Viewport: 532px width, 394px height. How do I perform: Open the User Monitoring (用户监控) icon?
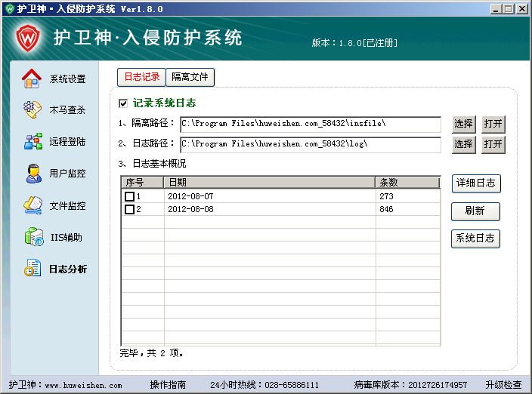point(32,173)
